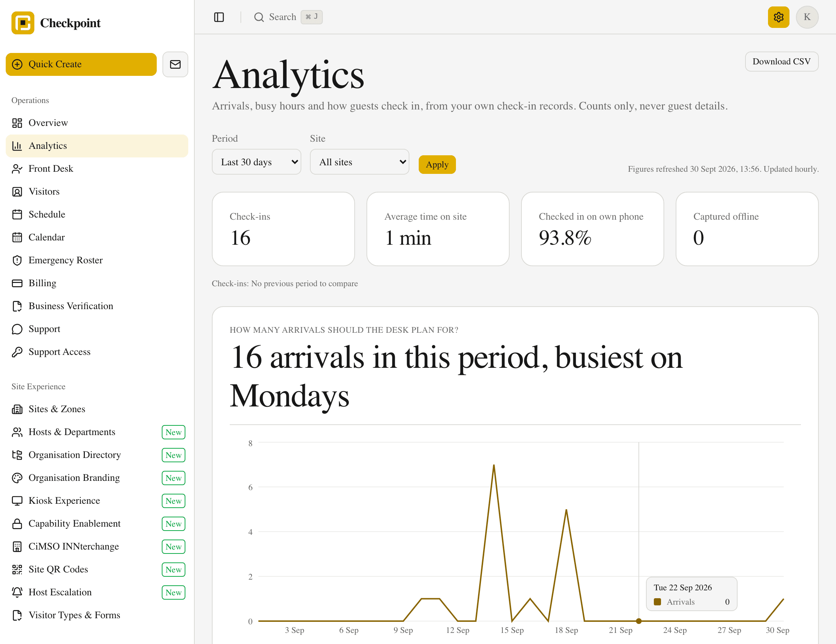Click 'Check-ins: No previous period to compare' text
This screenshot has height=644, width=836.
pyautogui.click(x=285, y=284)
